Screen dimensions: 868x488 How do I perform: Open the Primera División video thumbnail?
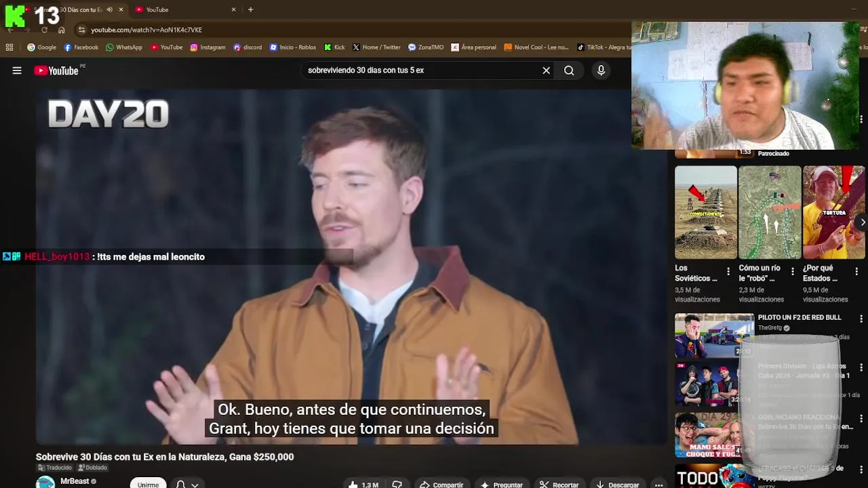pyautogui.click(x=714, y=384)
